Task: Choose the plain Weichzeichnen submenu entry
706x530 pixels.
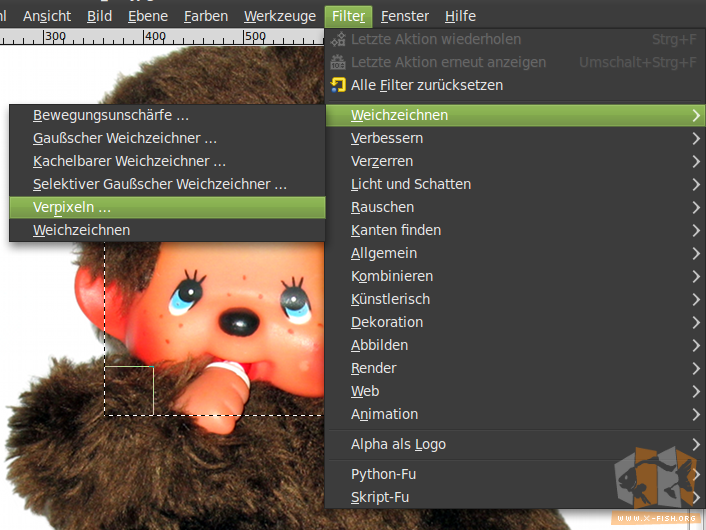Action: pos(167,230)
